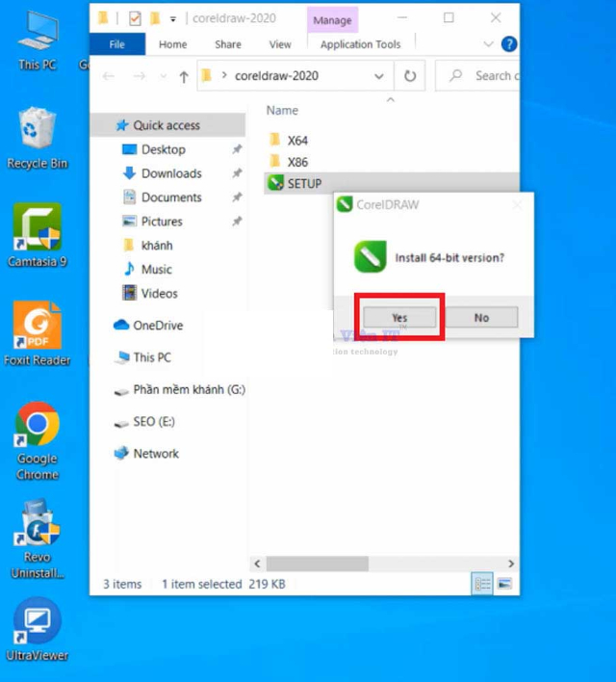
Task: Expand the ribbon chevron
Action: pos(489,44)
